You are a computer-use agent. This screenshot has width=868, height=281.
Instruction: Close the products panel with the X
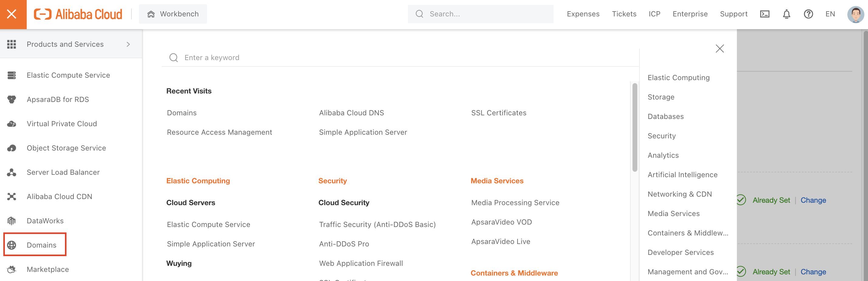coord(720,49)
